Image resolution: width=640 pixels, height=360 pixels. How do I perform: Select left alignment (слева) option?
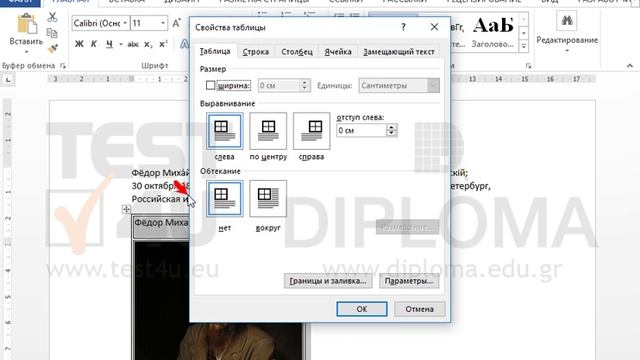pos(224,131)
